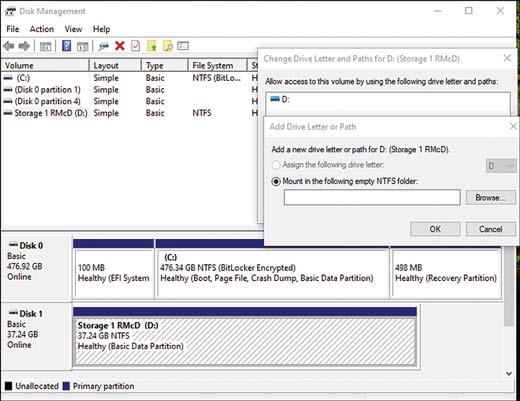Click the Browse... button
This screenshot has width=520, height=401.
tap(491, 198)
